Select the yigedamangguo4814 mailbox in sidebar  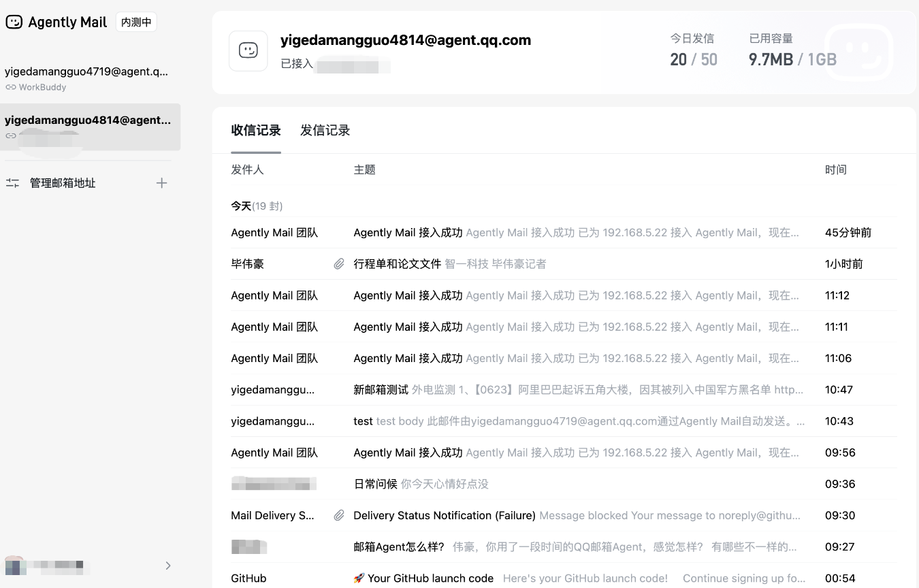pos(90,127)
